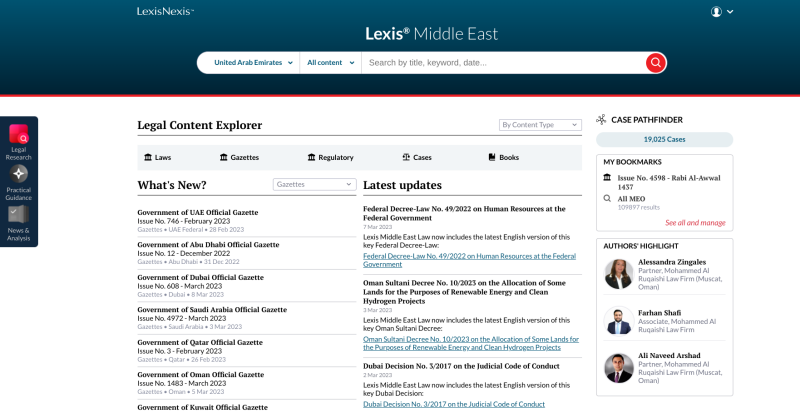Click Issue No. 746 - February 2023
The image size is (800, 413).
pos(183,221)
